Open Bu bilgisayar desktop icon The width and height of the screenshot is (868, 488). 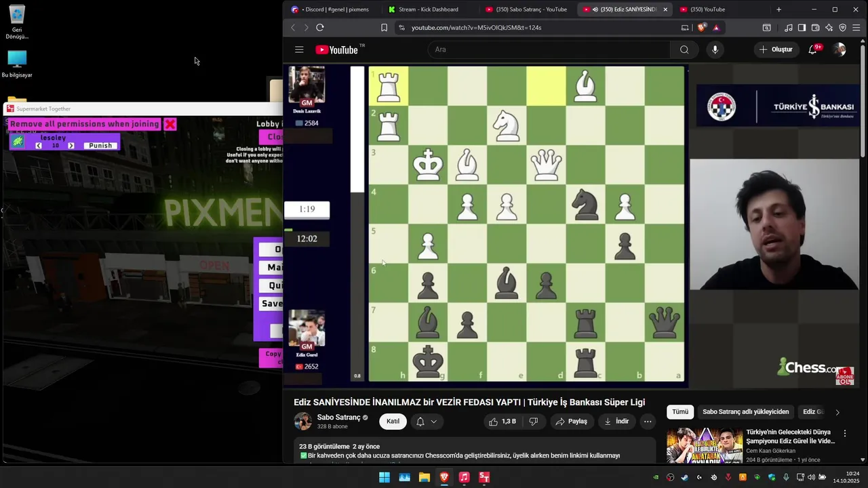click(17, 64)
